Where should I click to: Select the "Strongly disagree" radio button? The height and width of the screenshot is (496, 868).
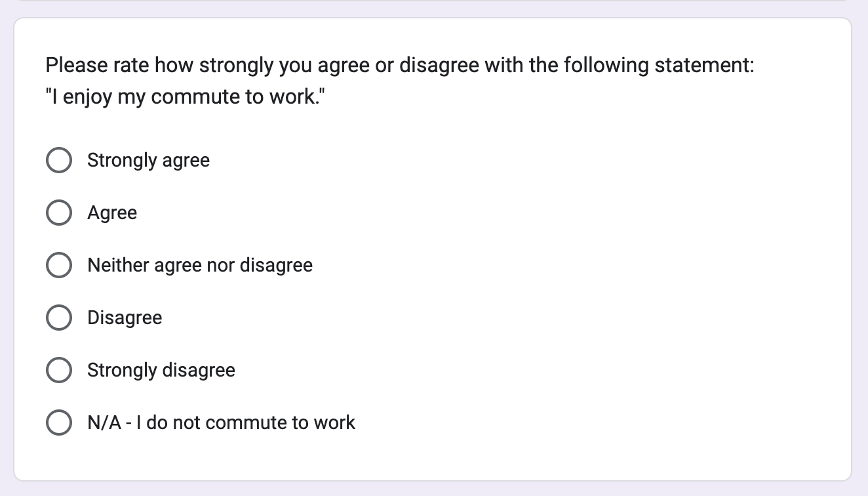59,370
